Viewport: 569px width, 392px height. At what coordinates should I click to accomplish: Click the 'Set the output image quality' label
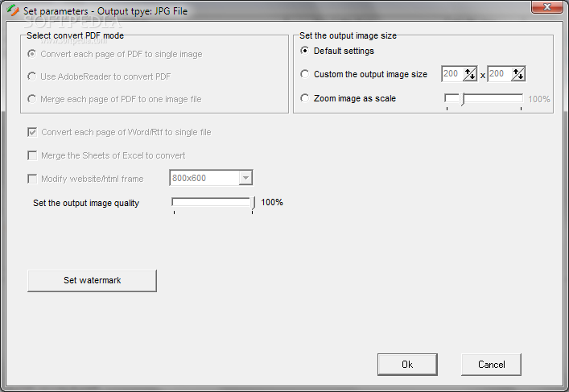coord(86,204)
